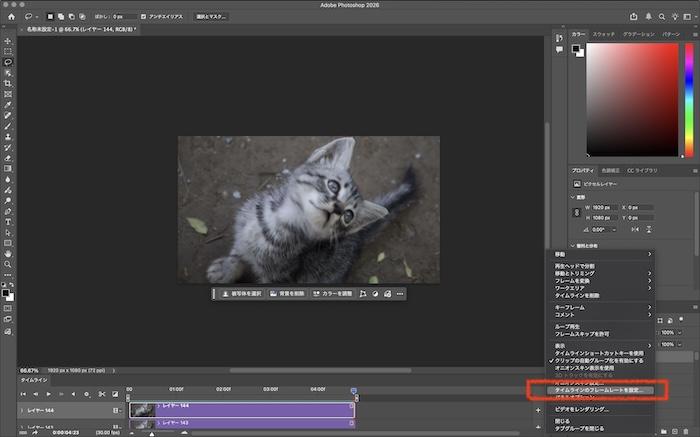Image resolution: width=700 pixels, height=437 pixels.
Task: Select the Lasso tool in the toolbar
Action: tap(8, 61)
